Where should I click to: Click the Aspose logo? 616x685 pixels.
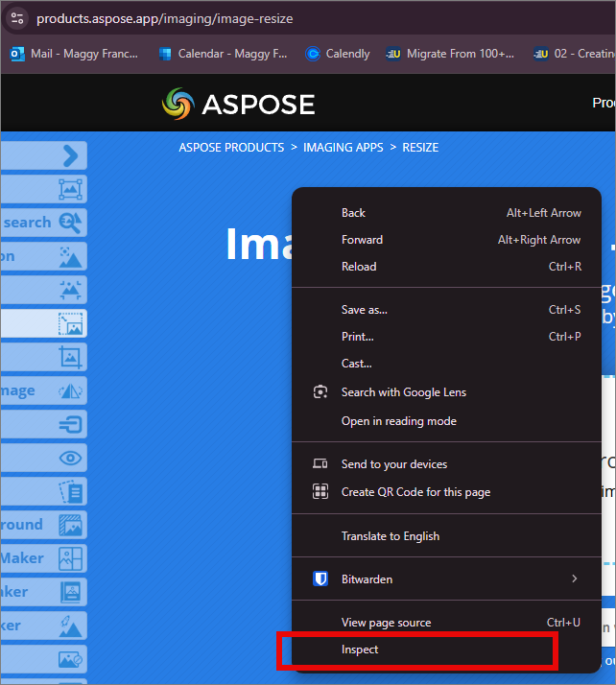pyautogui.click(x=239, y=104)
